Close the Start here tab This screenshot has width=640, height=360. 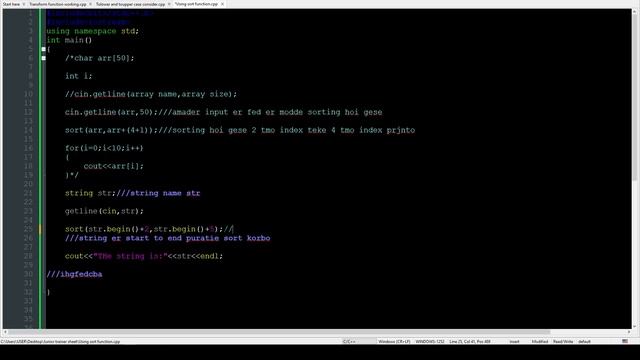pos(24,4)
